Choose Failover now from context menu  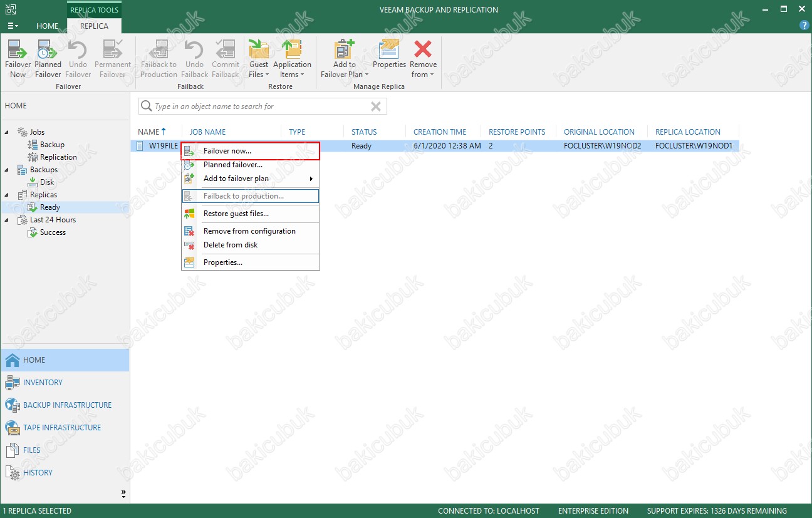(251, 151)
